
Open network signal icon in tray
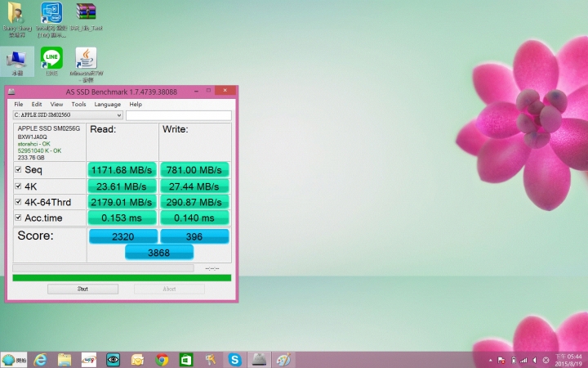[x=523, y=360]
